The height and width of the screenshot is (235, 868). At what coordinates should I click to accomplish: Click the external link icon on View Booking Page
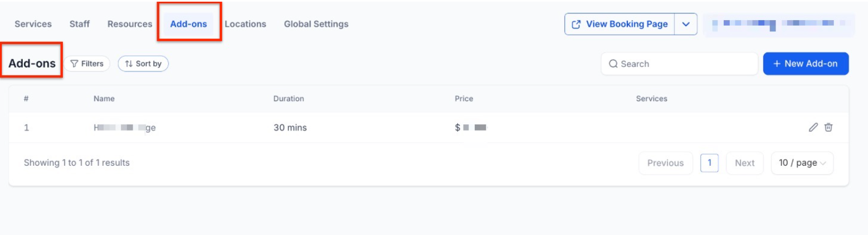tap(577, 24)
